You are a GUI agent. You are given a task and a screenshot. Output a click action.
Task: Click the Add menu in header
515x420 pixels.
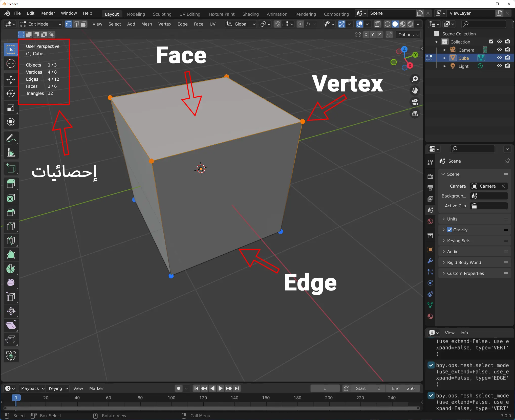pos(131,24)
